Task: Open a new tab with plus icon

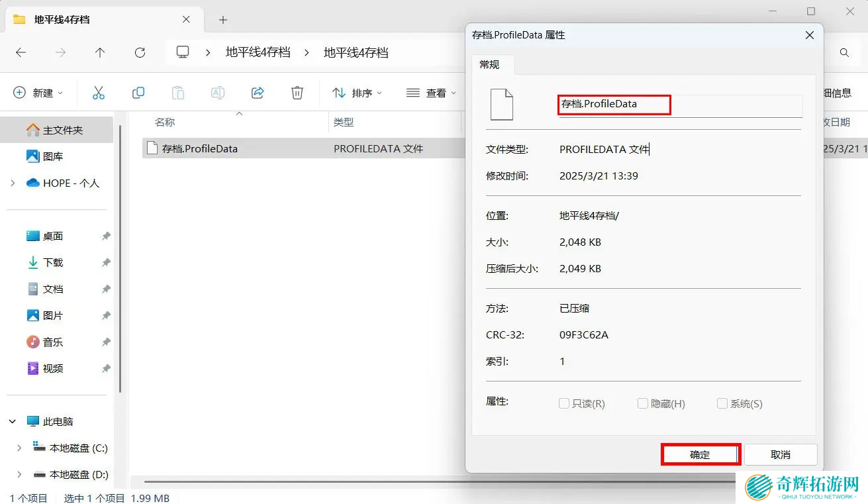Action: (x=223, y=20)
